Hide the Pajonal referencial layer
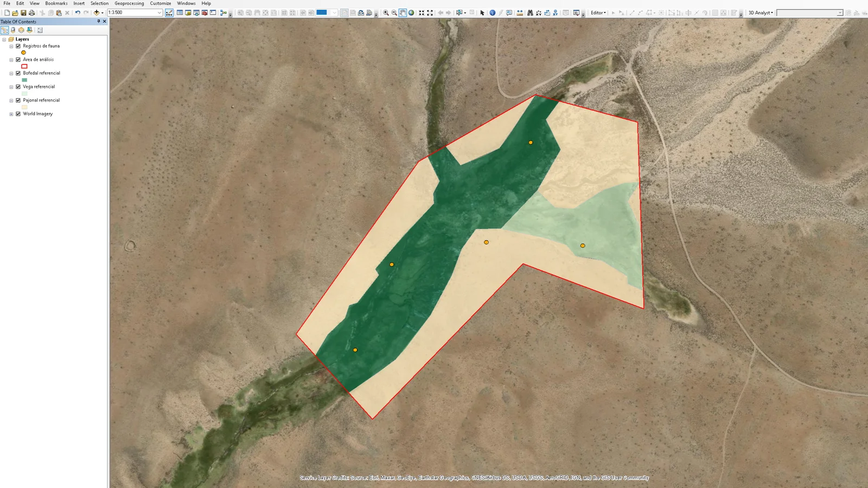868x488 pixels. (x=18, y=100)
